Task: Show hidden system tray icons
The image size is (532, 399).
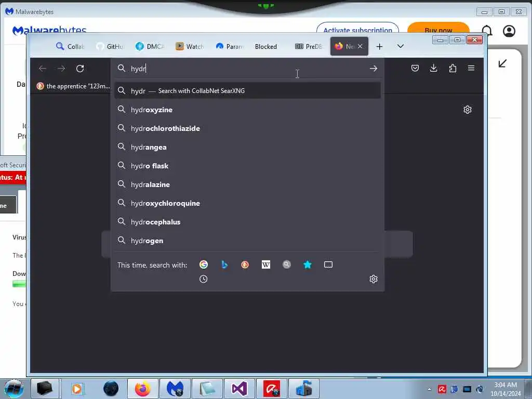Action: [x=430, y=389]
